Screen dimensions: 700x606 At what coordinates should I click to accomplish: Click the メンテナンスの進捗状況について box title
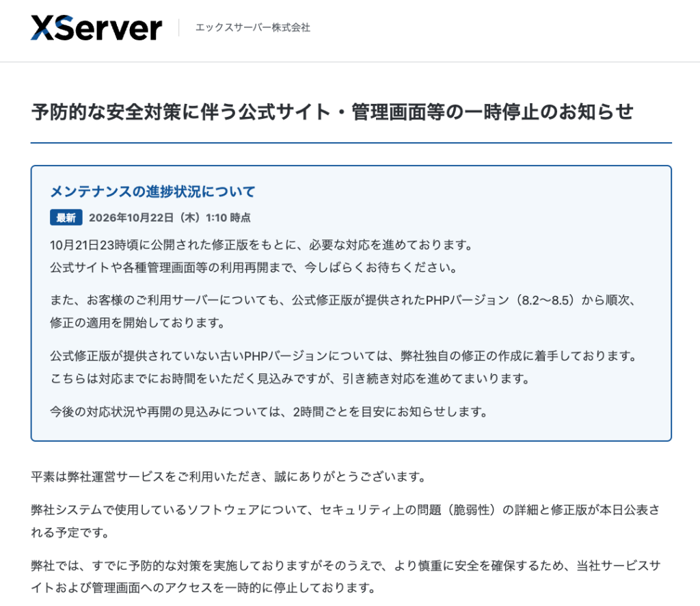(152, 192)
